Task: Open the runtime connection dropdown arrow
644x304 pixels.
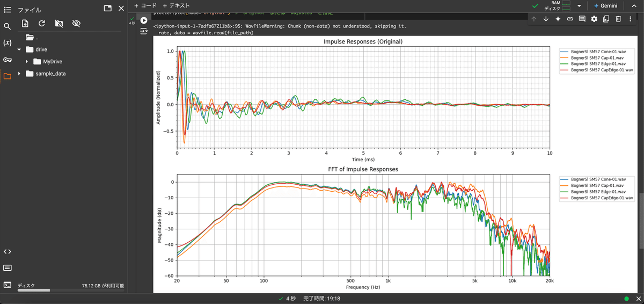Action: [579, 6]
